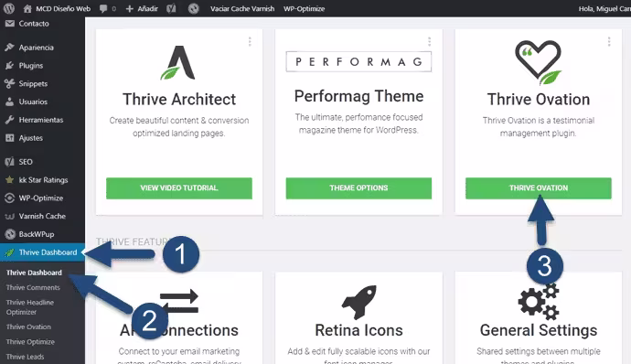
Task: Click the Apariencia paintbrush icon
Action: (10, 48)
